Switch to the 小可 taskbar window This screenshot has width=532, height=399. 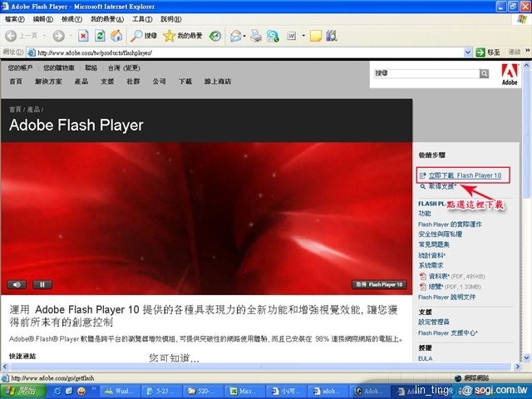click(x=286, y=392)
